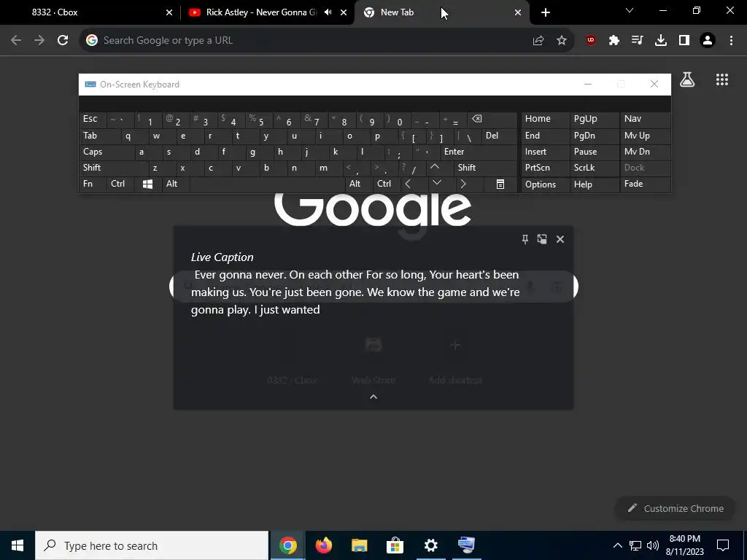Viewport: 747px width, 560px height.
Task: Click Help key on On-Screen Keyboard
Action: 595,184
